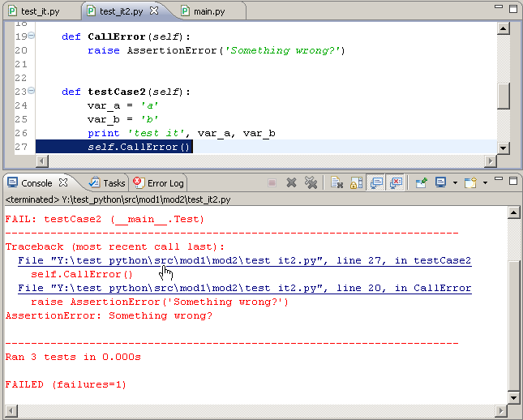This screenshot has height=420, width=523.
Task: Click the console vertical scroll up arrow
Action: [x=513, y=212]
